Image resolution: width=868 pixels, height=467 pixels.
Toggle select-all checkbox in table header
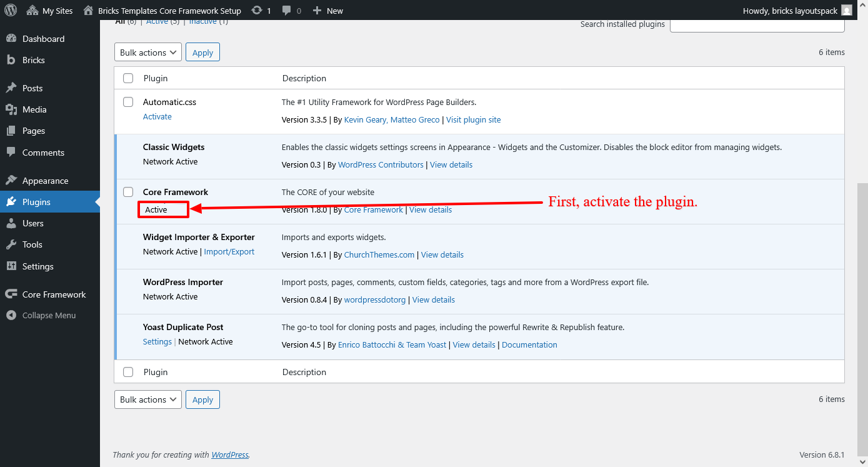128,78
